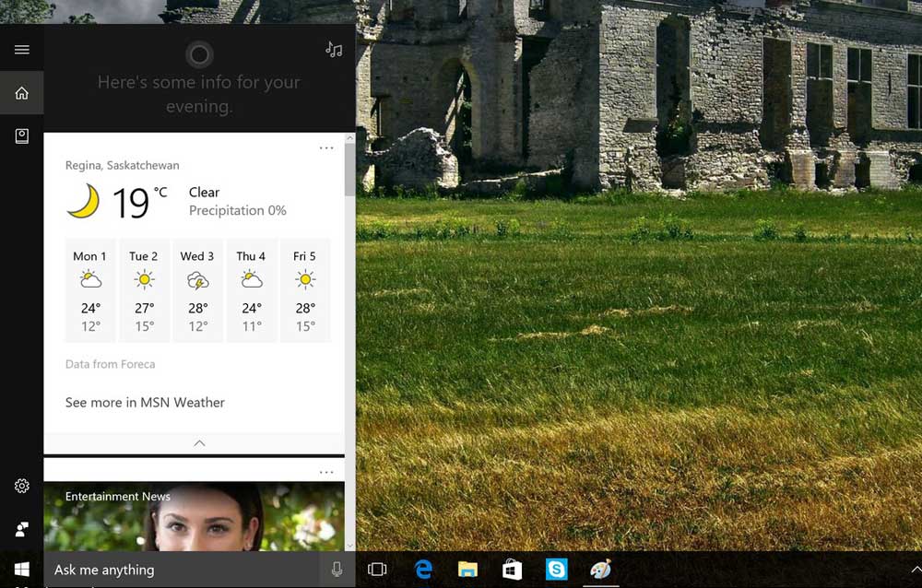Open the weather card's more options
This screenshot has width=922, height=588.
(x=326, y=147)
